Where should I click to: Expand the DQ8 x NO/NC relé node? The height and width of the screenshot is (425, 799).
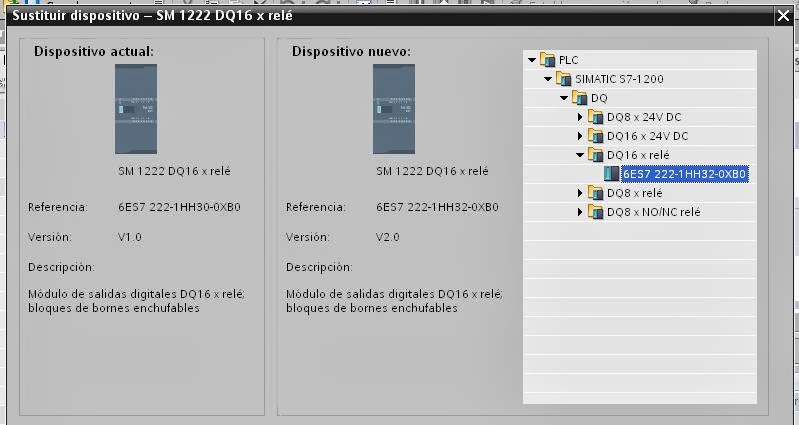tap(580, 212)
